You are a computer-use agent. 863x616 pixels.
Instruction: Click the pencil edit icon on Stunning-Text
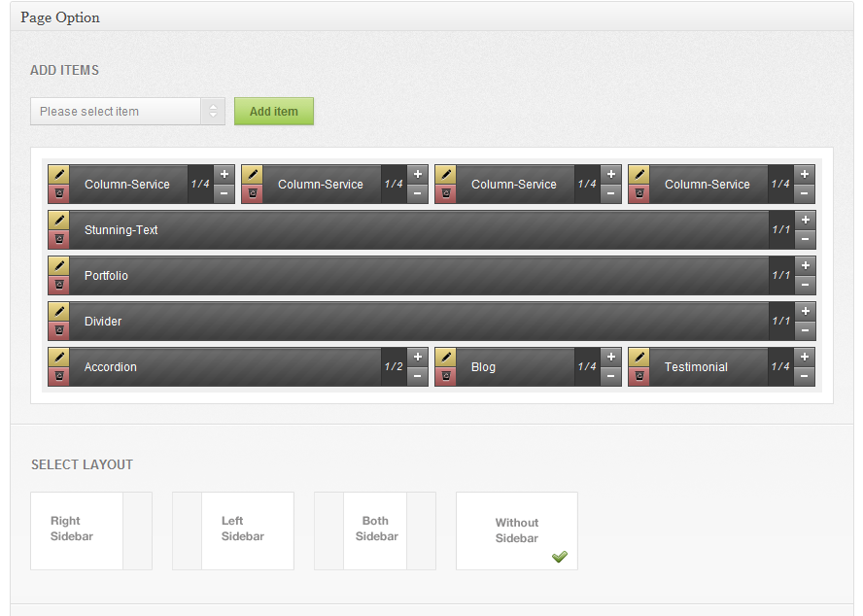pos(58,220)
